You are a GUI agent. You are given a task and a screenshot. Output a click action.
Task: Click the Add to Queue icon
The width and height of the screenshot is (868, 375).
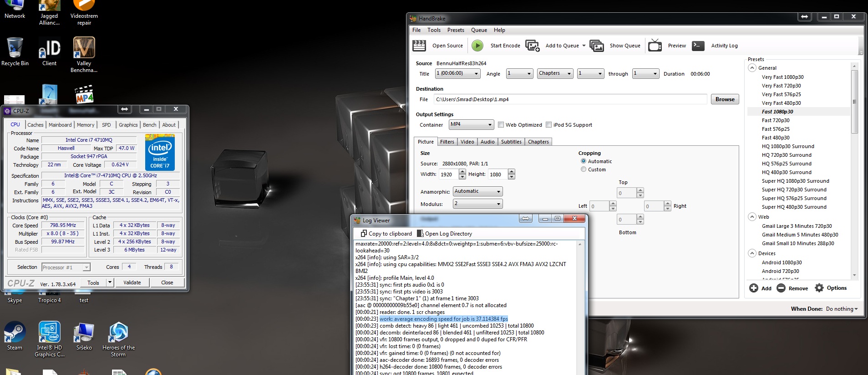coord(532,46)
